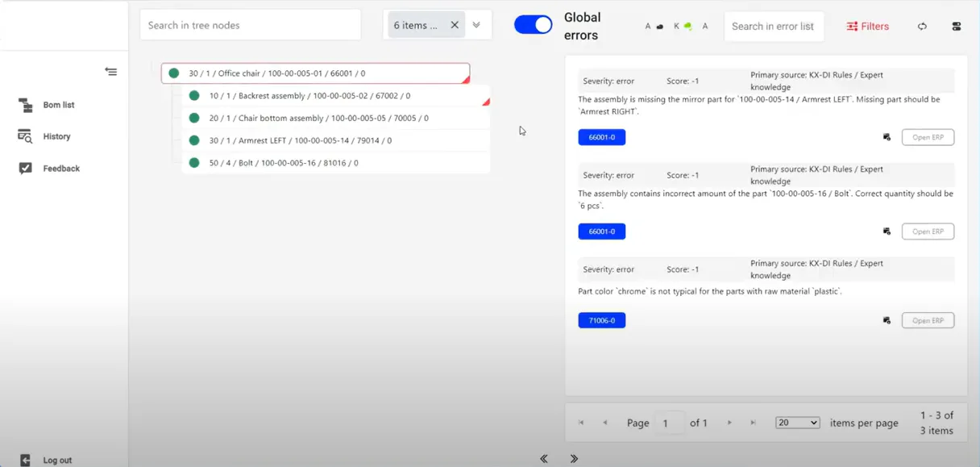The image size is (980, 467).
Task: Expand the 6 items dropdown chevrons
Action: (476, 25)
